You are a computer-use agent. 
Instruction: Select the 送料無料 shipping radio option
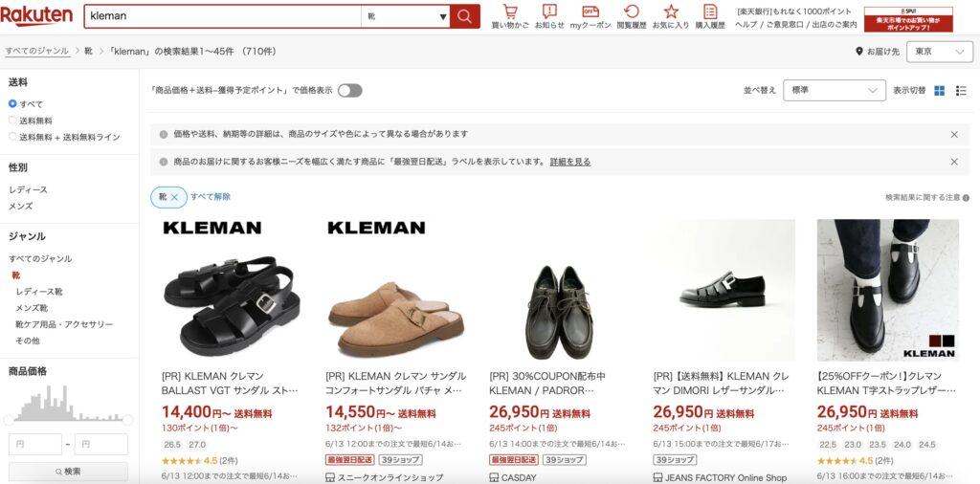click(x=12, y=121)
